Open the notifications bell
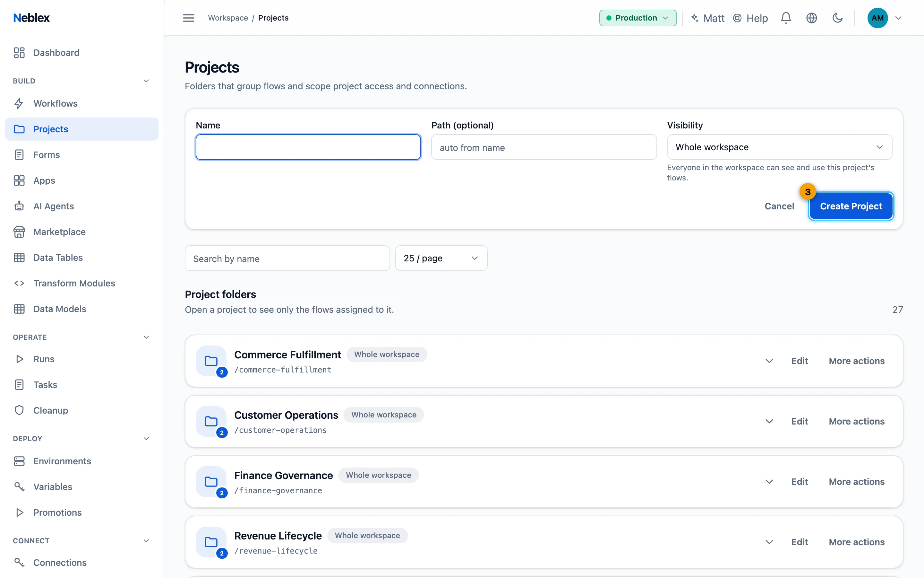Viewport: 924px width, 578px height. pyautogui.click(x=786, y=18)
